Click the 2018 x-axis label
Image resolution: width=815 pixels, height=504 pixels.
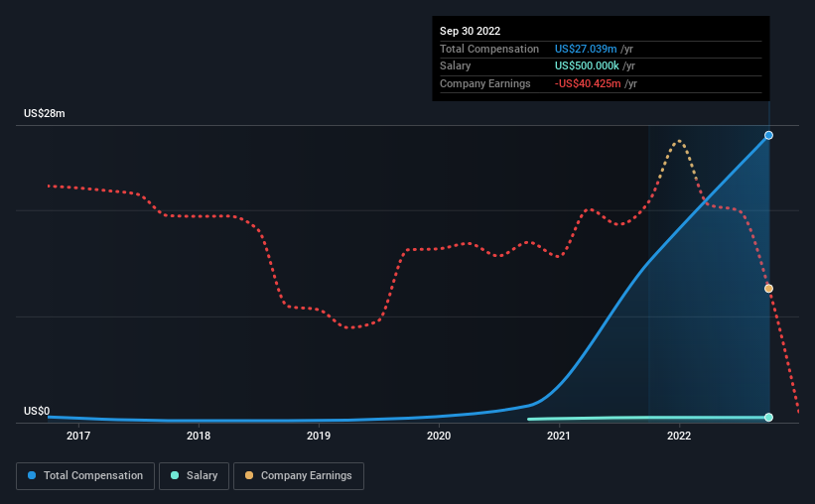point(199,436)
